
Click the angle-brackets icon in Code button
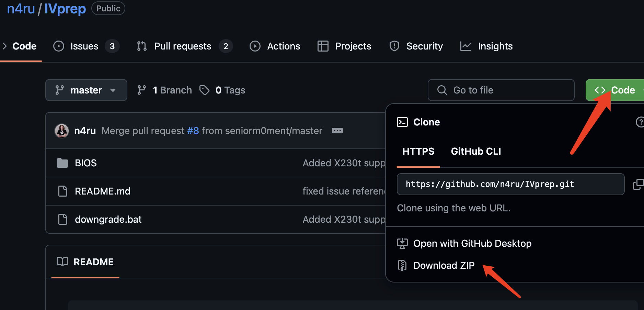(x=600, y=90)
